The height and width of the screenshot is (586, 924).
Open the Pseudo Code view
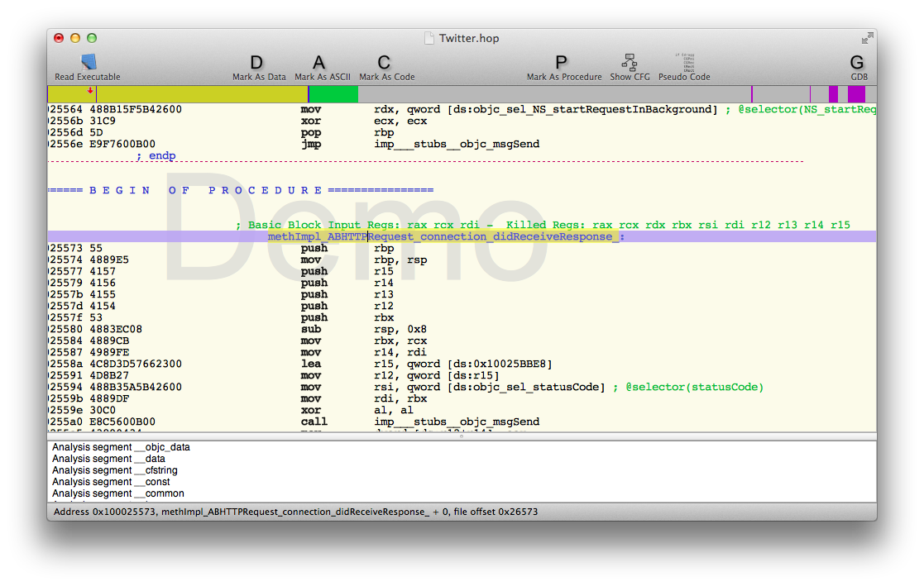pos(684,63)
